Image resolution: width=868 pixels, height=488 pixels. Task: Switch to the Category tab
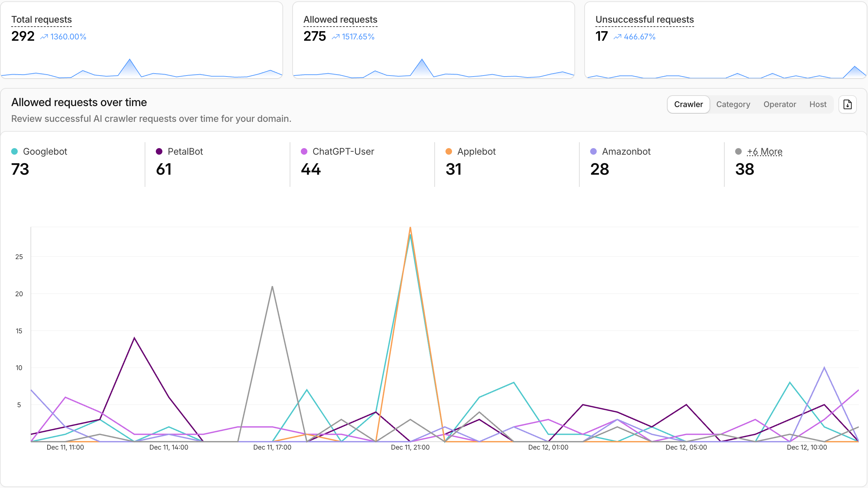[733, 104]
